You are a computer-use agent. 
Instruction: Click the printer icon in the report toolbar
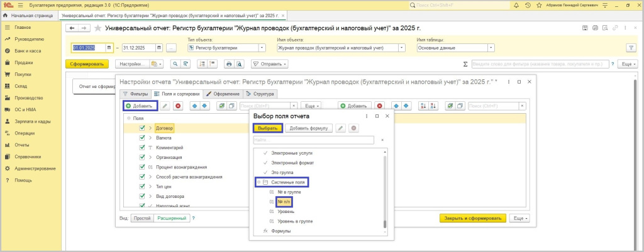(230, 64)
